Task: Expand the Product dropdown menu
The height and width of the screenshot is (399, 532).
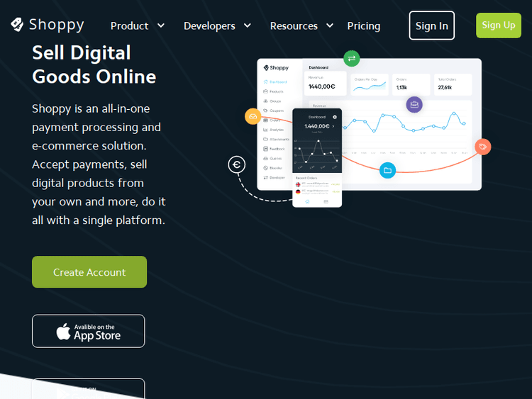Action: click(x=138, y=26)
